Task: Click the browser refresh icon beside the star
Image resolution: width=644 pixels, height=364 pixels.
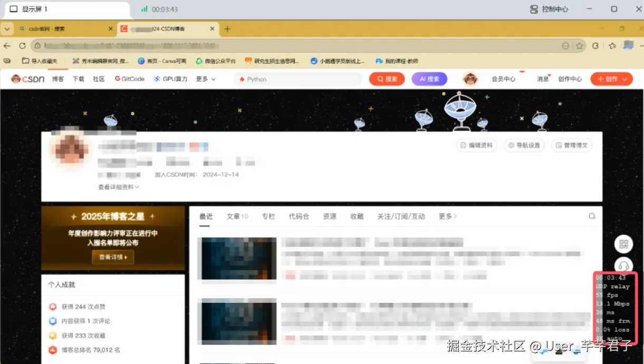Action: click(595, 46)
